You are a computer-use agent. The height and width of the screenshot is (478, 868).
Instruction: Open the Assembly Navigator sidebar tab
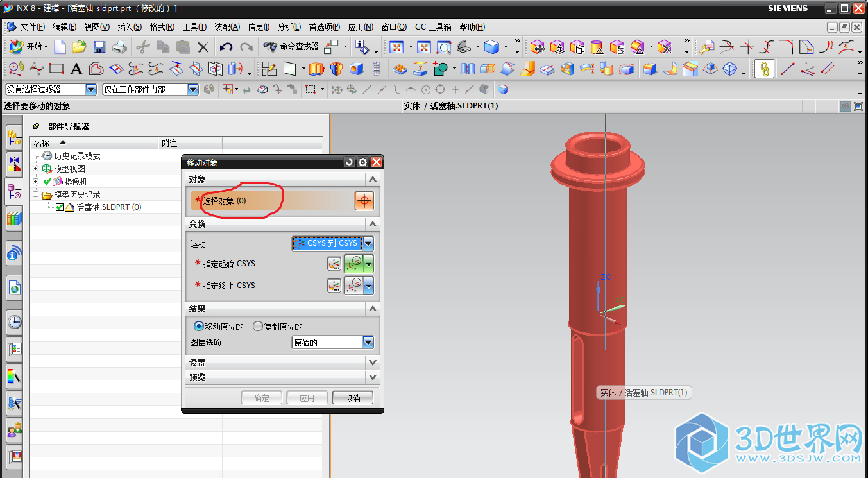14,136
